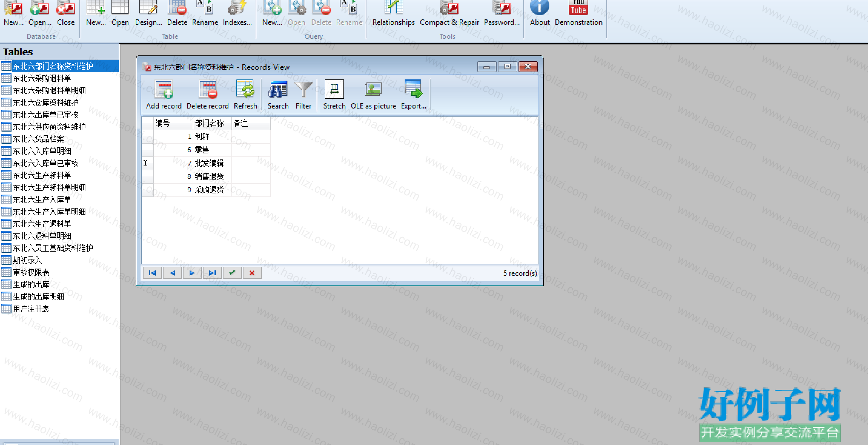Watch the YouTube Demonstration
This screenshot has width=868, height=445.
(x=578, y=14)
